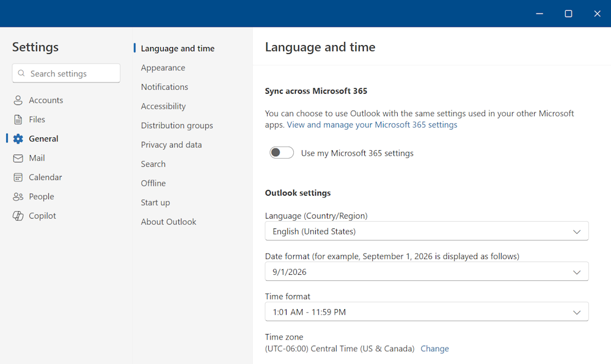611x364 pixels.
Task: Open View and manage Microsoft 365 settings link
Action: pos(372,125)
